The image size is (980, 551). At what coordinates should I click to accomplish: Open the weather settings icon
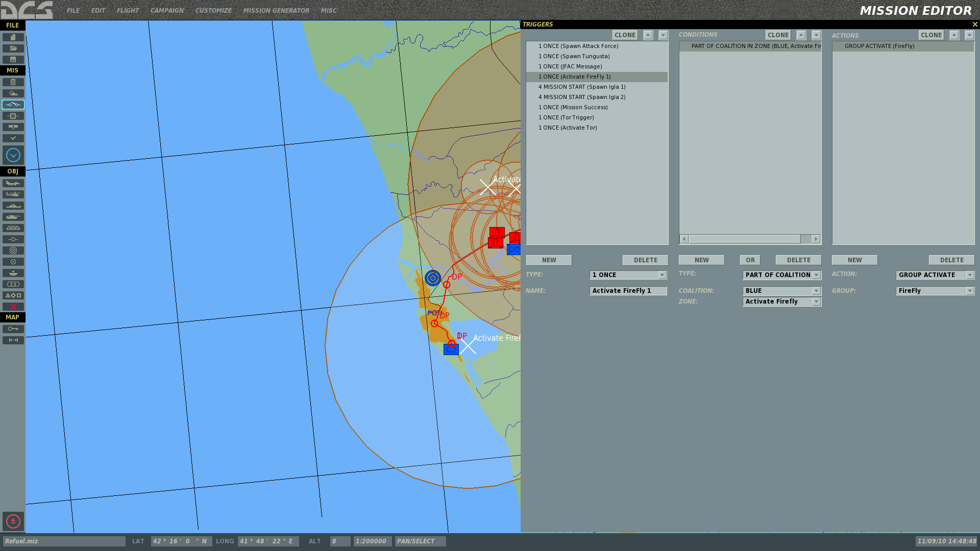coord(13,93)
